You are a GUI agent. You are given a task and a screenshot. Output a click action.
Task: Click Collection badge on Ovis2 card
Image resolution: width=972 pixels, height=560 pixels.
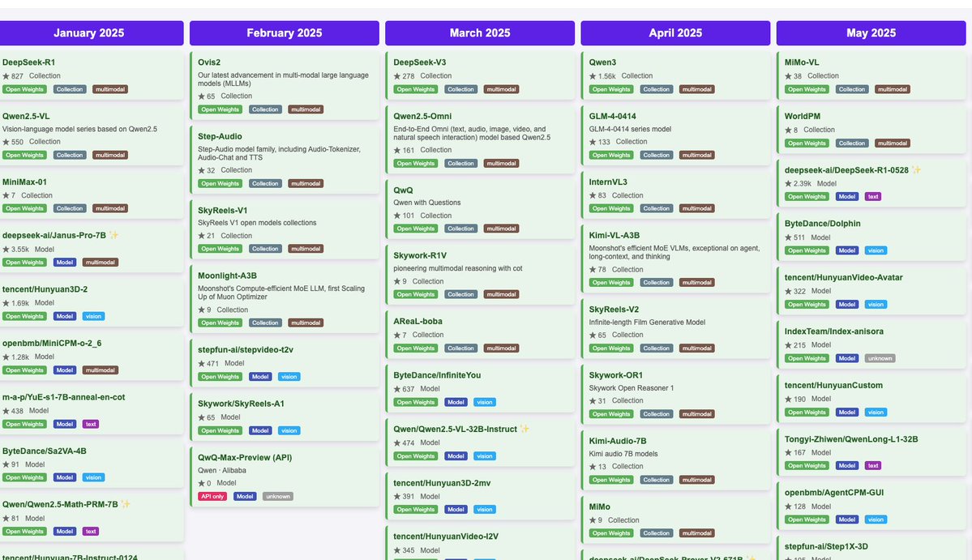click(x=265, y=109)
